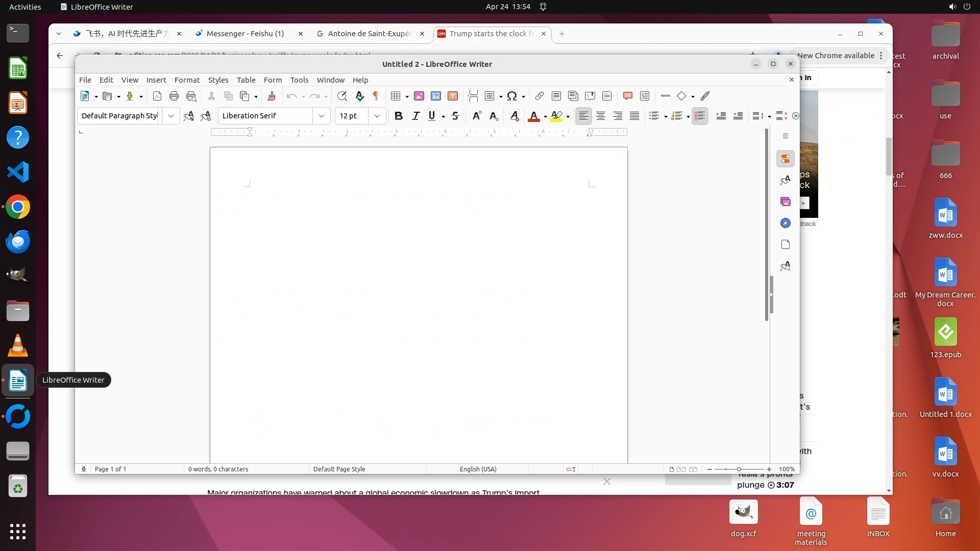Insert a hyperlink using the link icon
Image resolution: width=980 pixels, height=551 pixels.
click(540, 96)
